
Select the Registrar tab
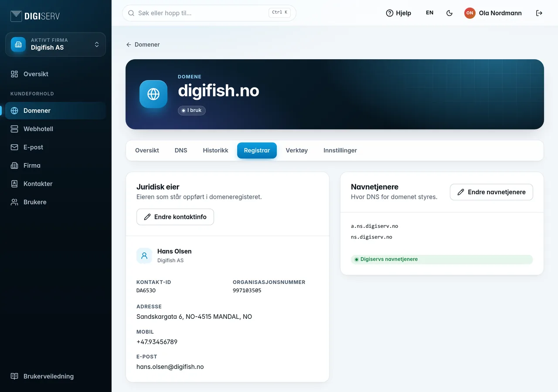pyautogui.click(x=257, y=150)
